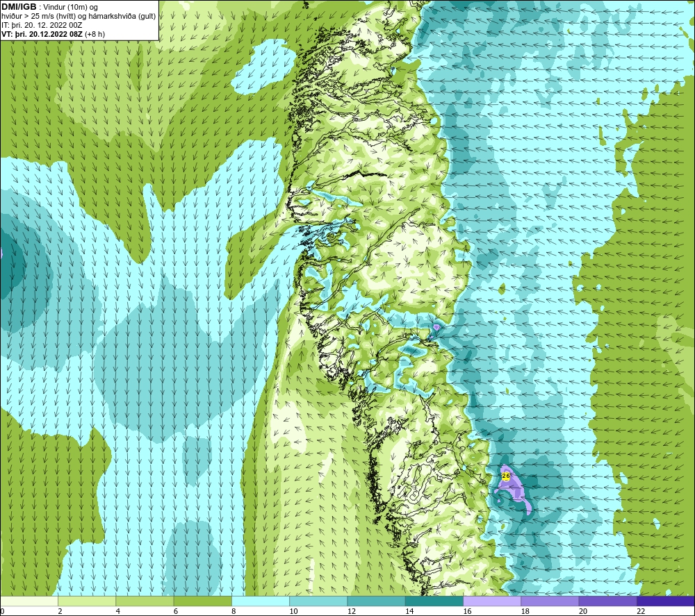This screenshot has height=616, width=695.
Task: Select the 14-16 m/s dark teal swatch
Action: pos(434,601)
